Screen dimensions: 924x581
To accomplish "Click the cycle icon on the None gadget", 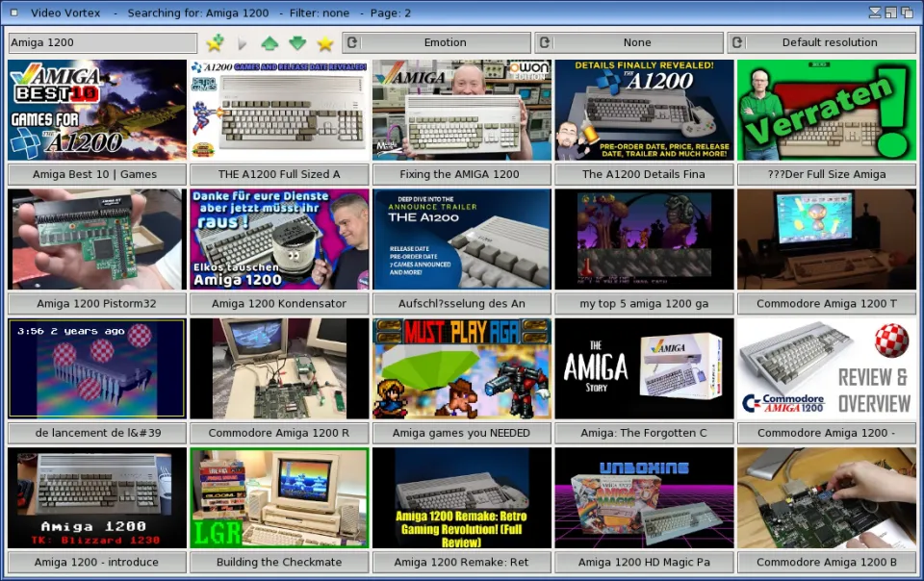I will (x=545, y=42).
